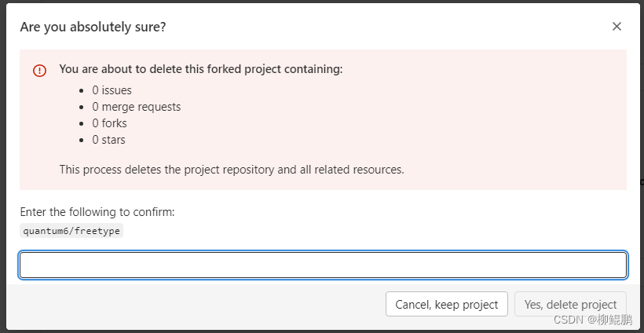Click the bullet dot beside '0 issues'
644x333 pixels.
point(82,91)
